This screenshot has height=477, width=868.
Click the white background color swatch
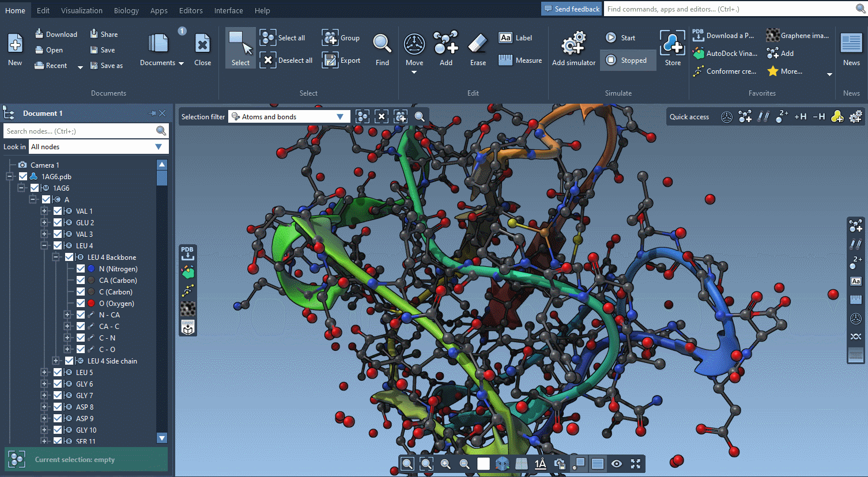pyautogui.click(x=484, y=464)
